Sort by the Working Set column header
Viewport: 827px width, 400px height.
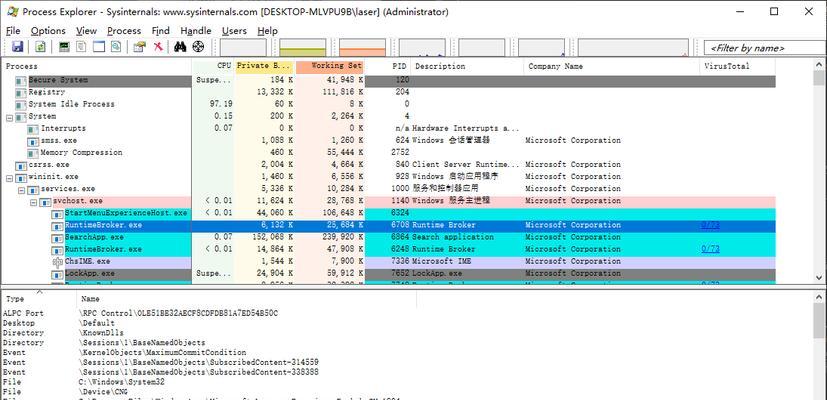click(x=330, y=66)
